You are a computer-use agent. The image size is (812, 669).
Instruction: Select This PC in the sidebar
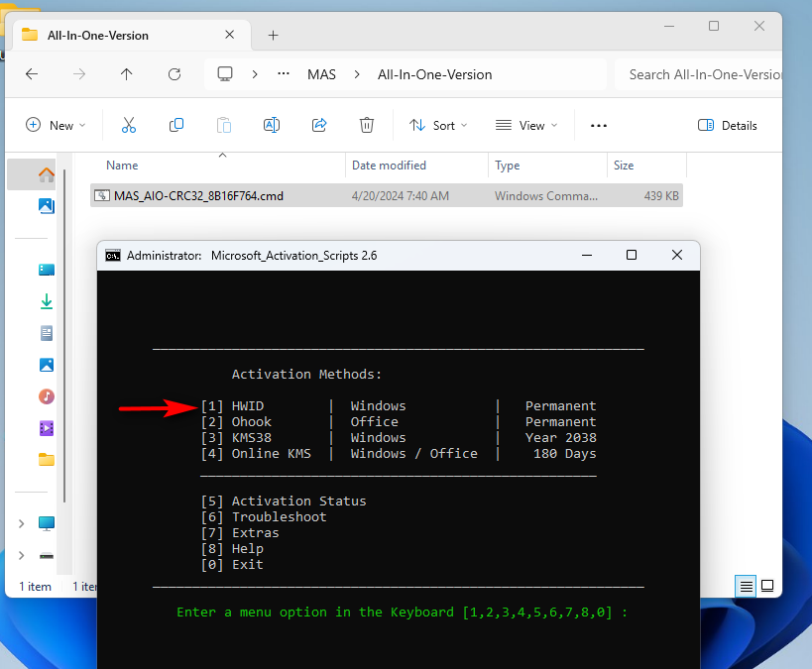46,523
